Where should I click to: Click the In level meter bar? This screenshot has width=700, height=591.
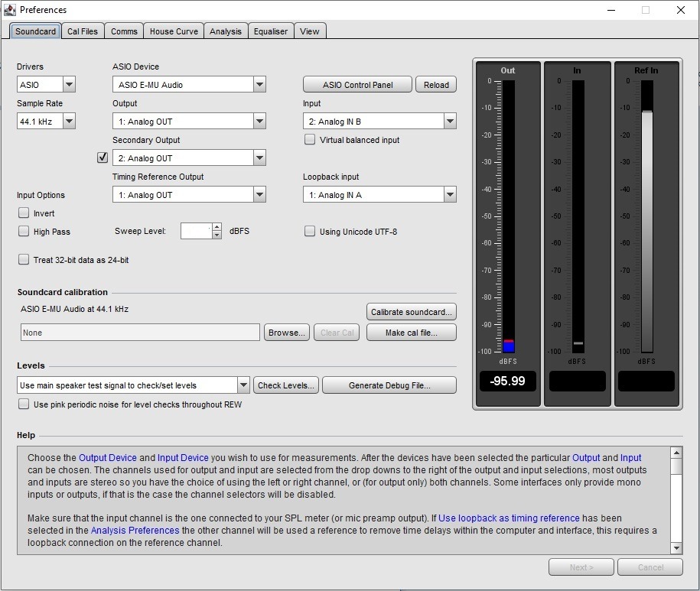tap(578, 217)
